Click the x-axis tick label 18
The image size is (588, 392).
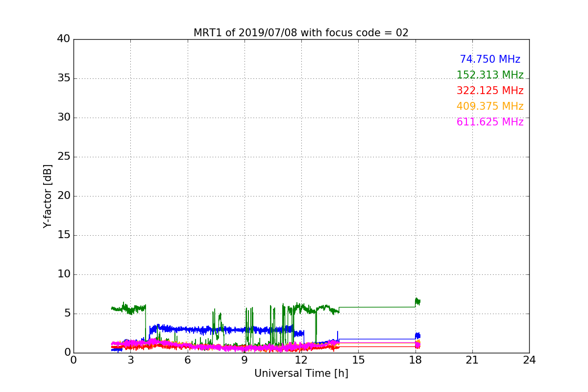tap(416, 360)
